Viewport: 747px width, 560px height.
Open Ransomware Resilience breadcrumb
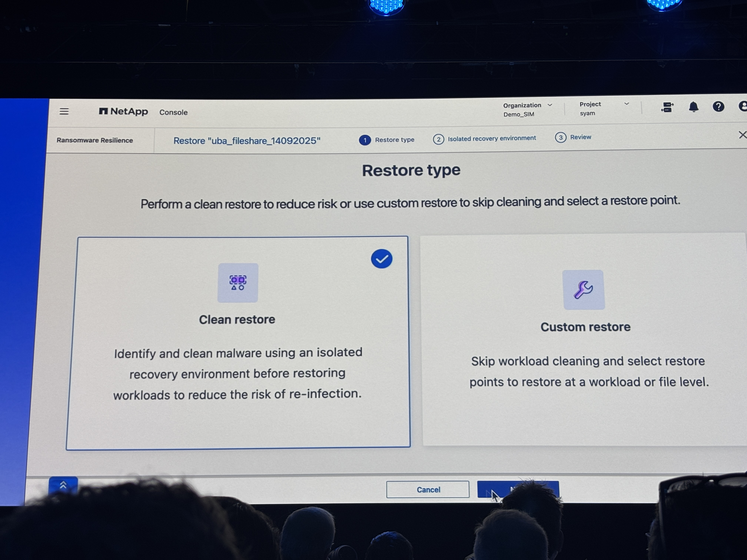tap(94, 140)
